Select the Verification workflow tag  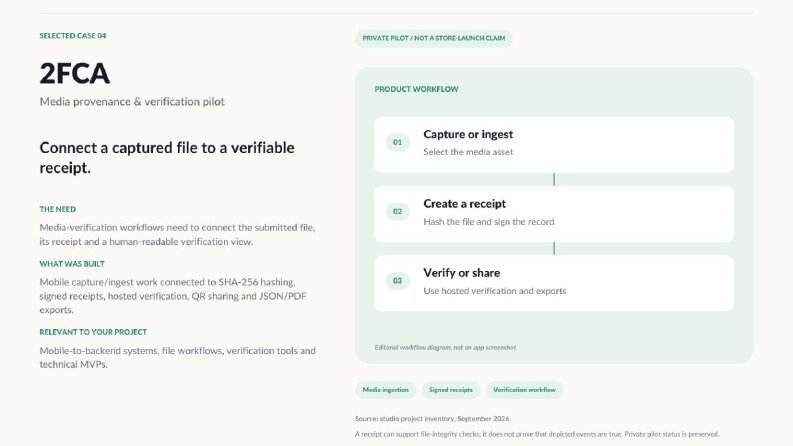524,390
